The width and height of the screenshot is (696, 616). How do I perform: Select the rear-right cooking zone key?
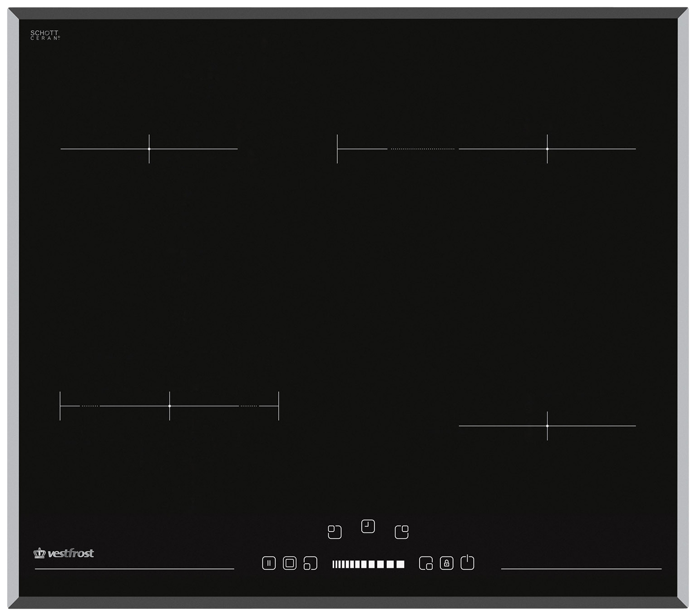point(402,532)
